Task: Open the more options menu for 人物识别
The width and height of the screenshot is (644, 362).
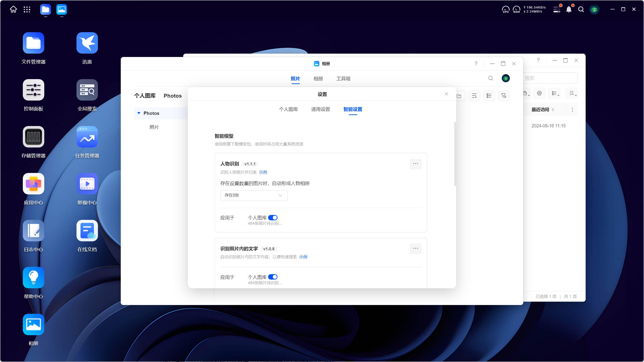Action: 416,164
